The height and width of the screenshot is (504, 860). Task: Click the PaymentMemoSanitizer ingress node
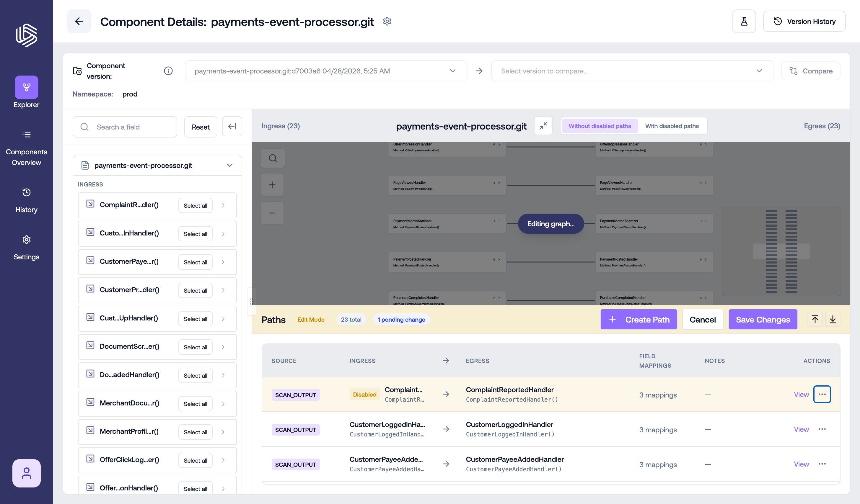coord(447,224)
